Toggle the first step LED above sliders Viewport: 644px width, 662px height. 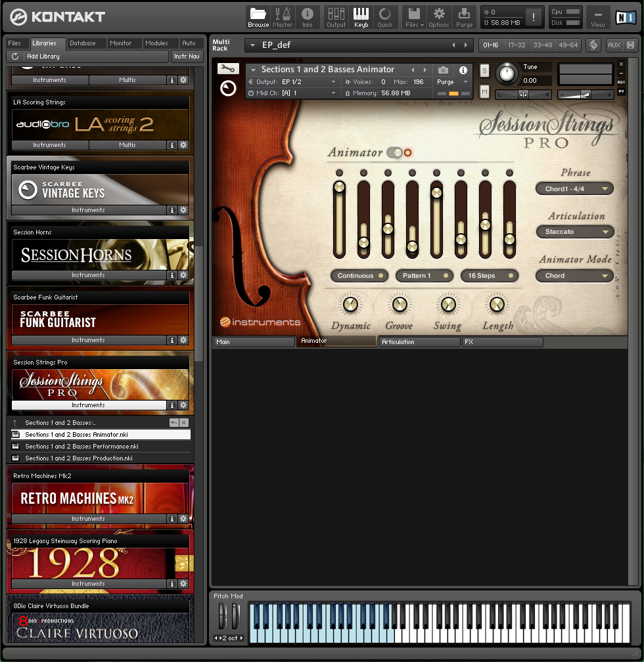tap(339, 173)
